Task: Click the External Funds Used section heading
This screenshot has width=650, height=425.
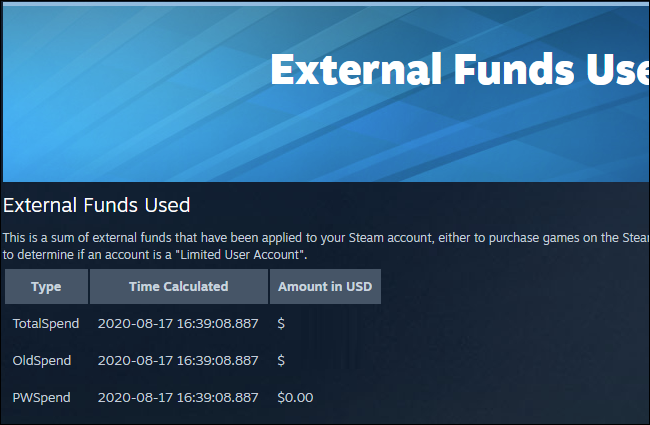Action: (97, 206)
